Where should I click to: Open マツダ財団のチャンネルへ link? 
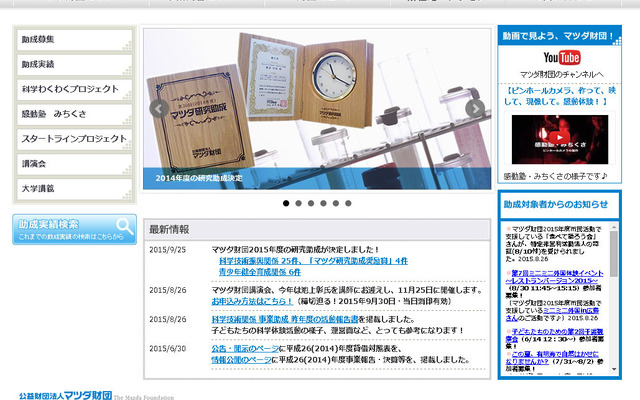[562, 75]
